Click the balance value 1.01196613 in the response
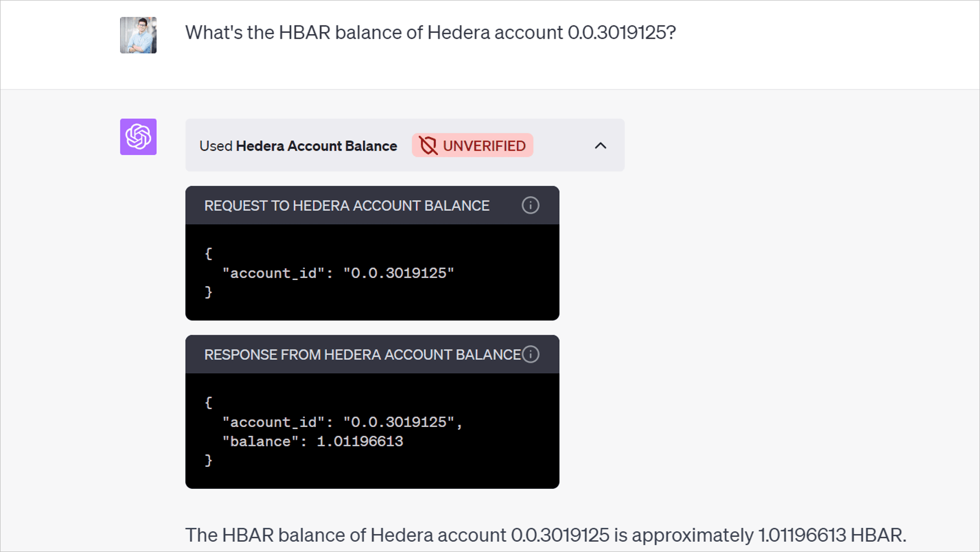This screenshot has width=980, height=552. pyautogui.click(x=359, y=441)
